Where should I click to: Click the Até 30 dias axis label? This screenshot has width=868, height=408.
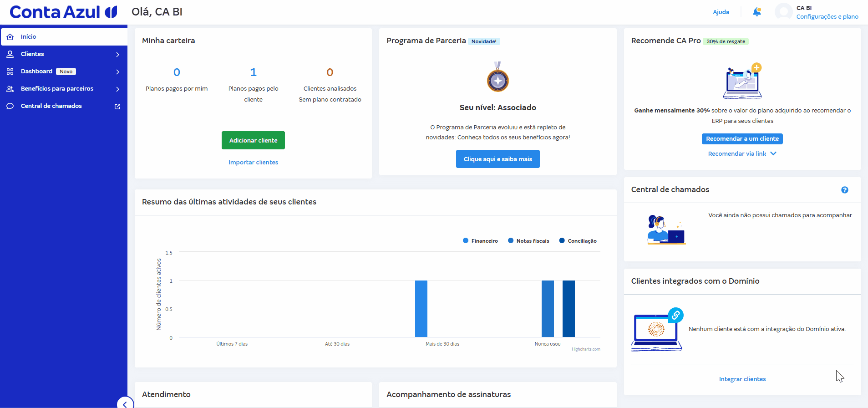point(337,344)
